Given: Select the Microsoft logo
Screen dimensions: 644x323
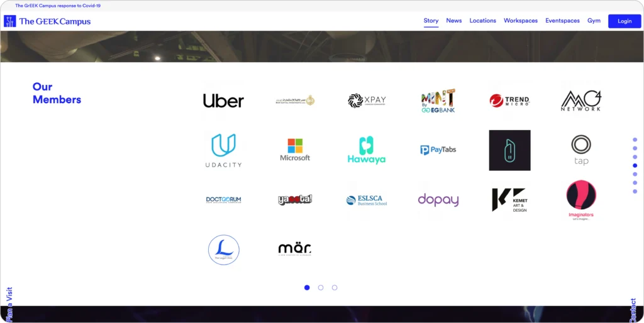Looking at the screenshot, I should click(x=295, y=150).
